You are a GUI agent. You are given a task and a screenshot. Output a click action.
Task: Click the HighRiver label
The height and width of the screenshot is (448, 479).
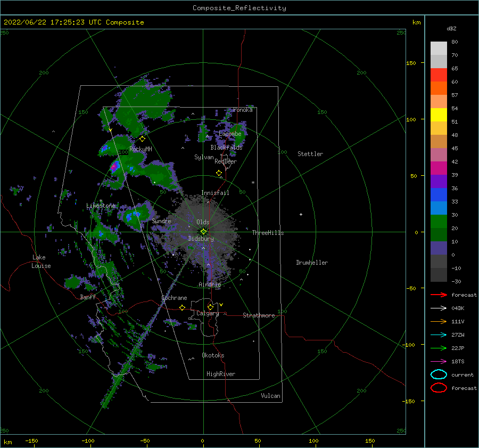point(221,374)
